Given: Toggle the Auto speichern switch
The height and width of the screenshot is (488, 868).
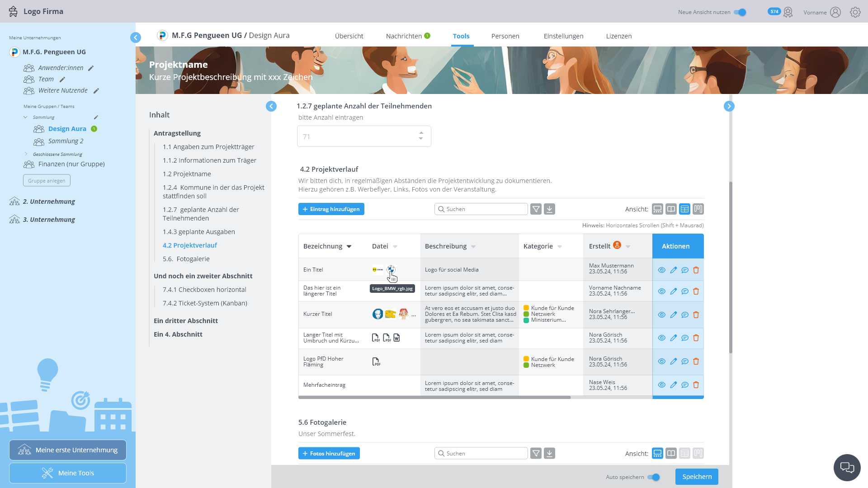Looking at the screenshot, I should [654, 477].
